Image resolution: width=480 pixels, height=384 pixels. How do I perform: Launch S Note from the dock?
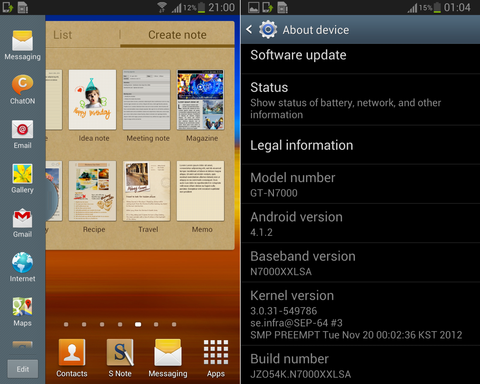(x=120, y=358)
